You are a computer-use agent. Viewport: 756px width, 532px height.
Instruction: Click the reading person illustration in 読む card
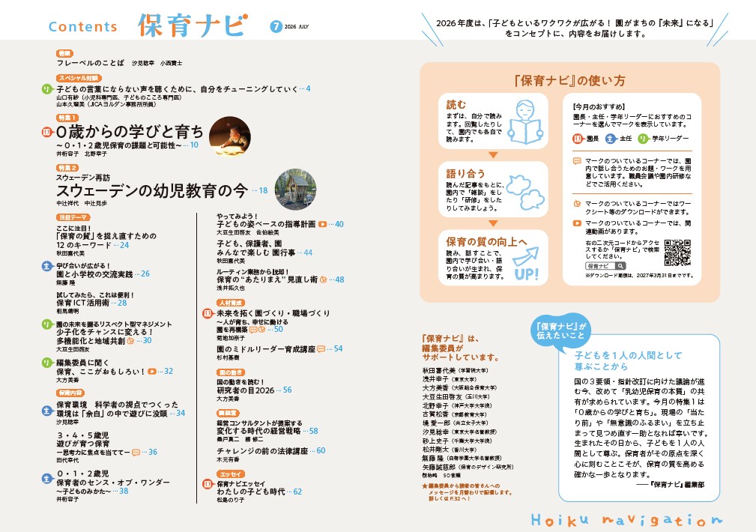point(525,122)
